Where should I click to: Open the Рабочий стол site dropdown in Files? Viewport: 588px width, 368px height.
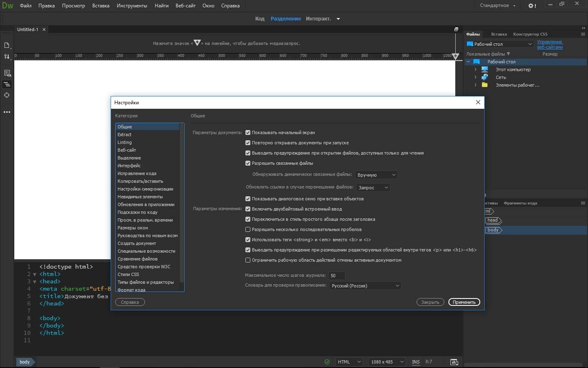(x=499, y=44)
